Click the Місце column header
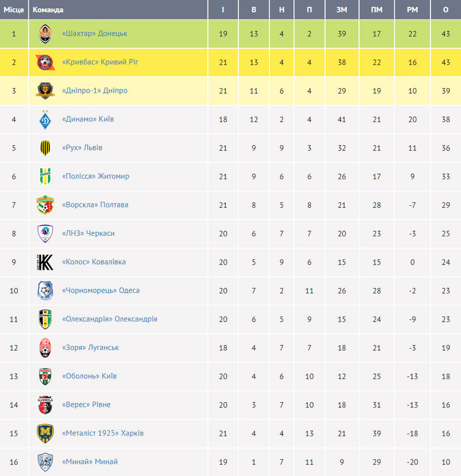Viewport: 461px width, 476px height. pyautogui.click(x=14, y=10)
